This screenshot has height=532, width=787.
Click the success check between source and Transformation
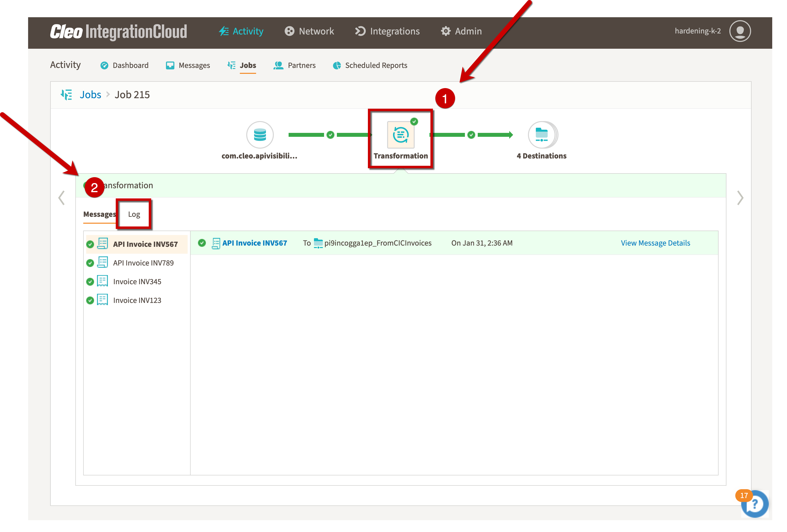(330, 135)
